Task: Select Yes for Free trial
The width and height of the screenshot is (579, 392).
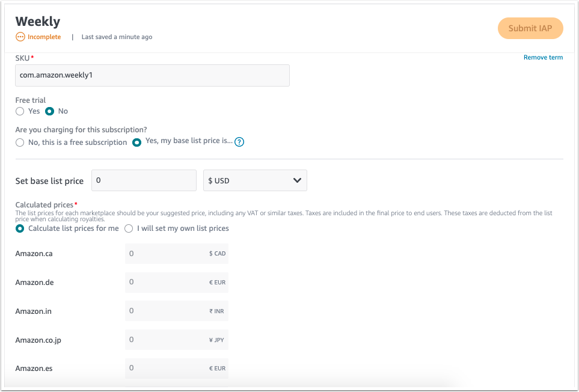Action: tap(20, 111)
